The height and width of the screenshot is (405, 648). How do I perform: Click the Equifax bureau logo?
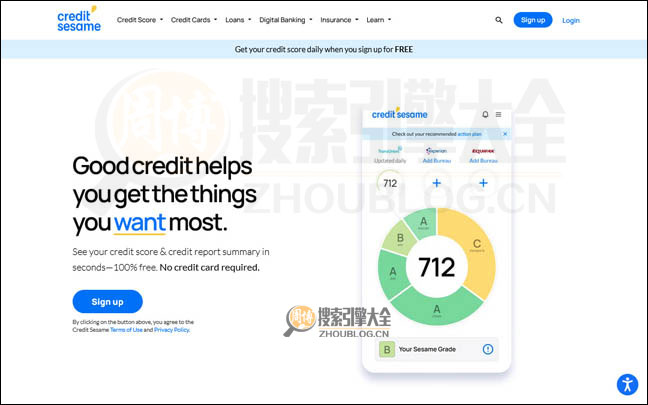click(x=483, y=151)
